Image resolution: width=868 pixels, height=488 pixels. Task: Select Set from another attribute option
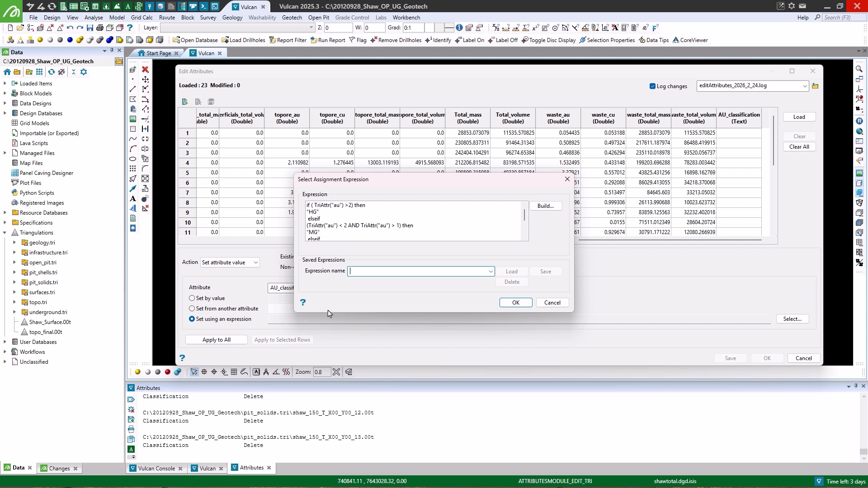click(x=192, y=309)
